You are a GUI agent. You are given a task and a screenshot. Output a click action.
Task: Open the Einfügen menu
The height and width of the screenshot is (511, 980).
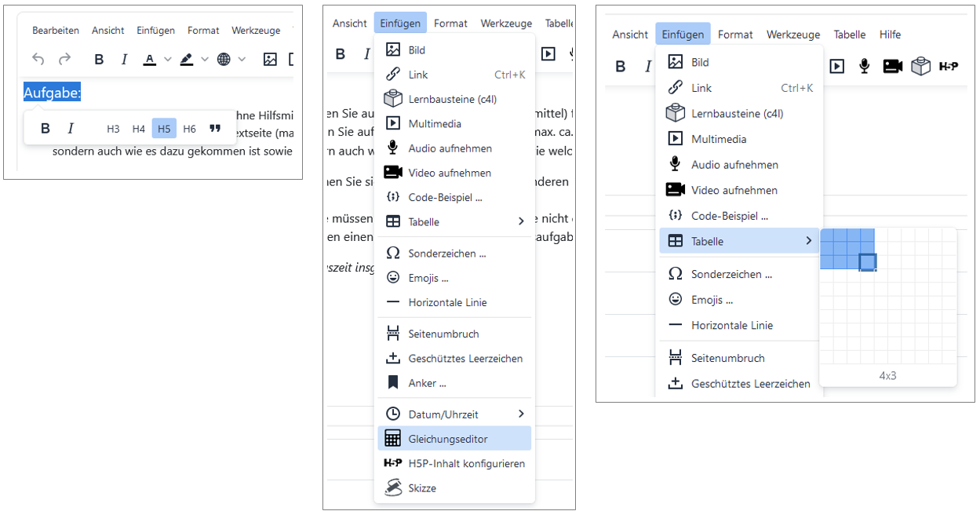400,23
